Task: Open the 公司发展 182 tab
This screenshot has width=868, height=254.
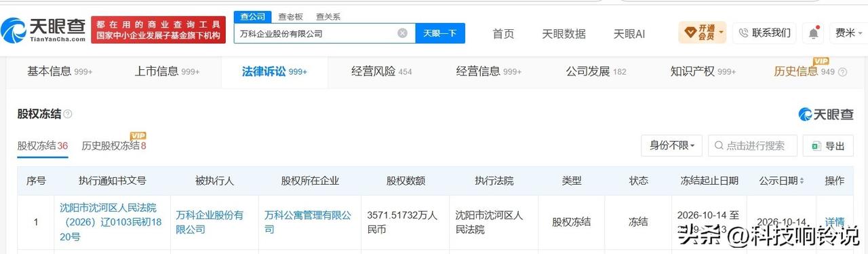Action: tap(596, 71)
